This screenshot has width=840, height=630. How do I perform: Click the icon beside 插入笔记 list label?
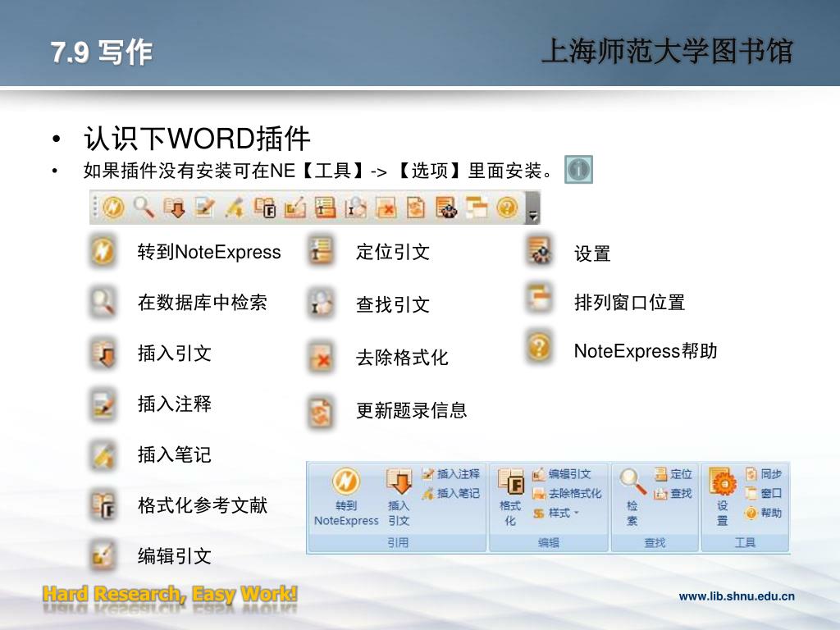pyautogui.click(x=103, y=454)
